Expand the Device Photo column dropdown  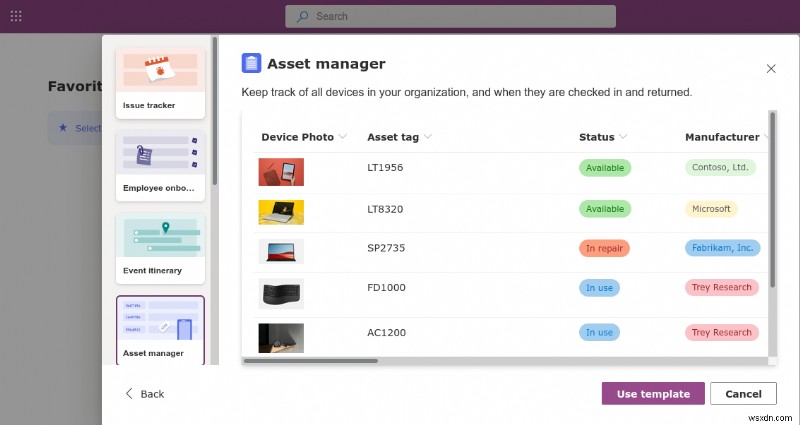tap(343, 137)
